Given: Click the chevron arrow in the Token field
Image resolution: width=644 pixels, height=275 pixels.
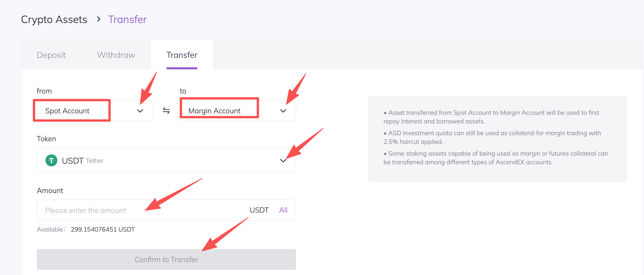Looking at the screenshot, I should coord(283,161).
